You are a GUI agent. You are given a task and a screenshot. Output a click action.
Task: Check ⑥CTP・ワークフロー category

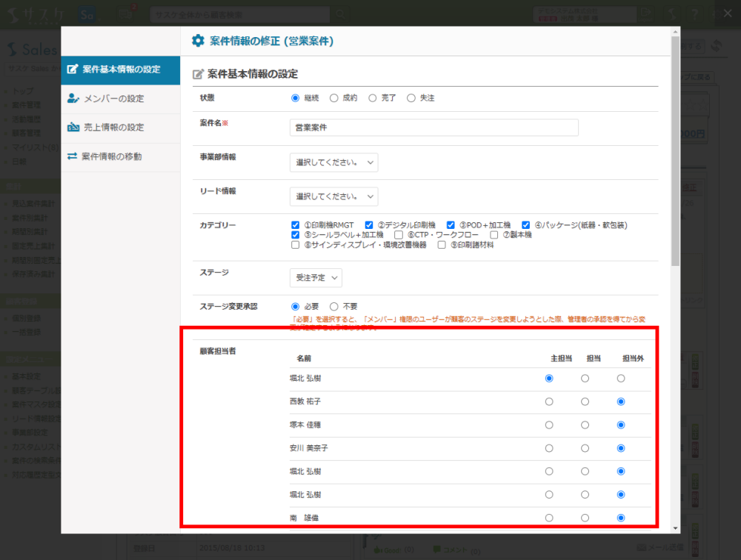click(399, 235)
